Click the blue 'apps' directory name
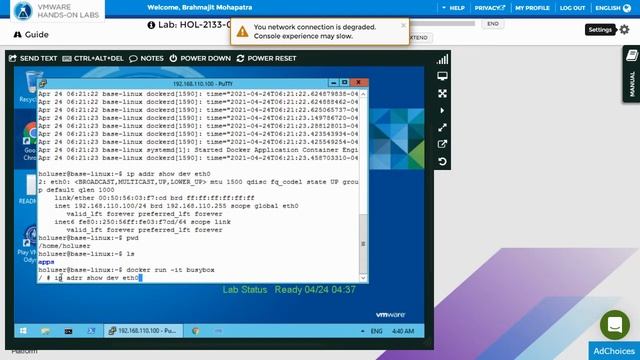This screenshot has height=360, width=640. 46,262
